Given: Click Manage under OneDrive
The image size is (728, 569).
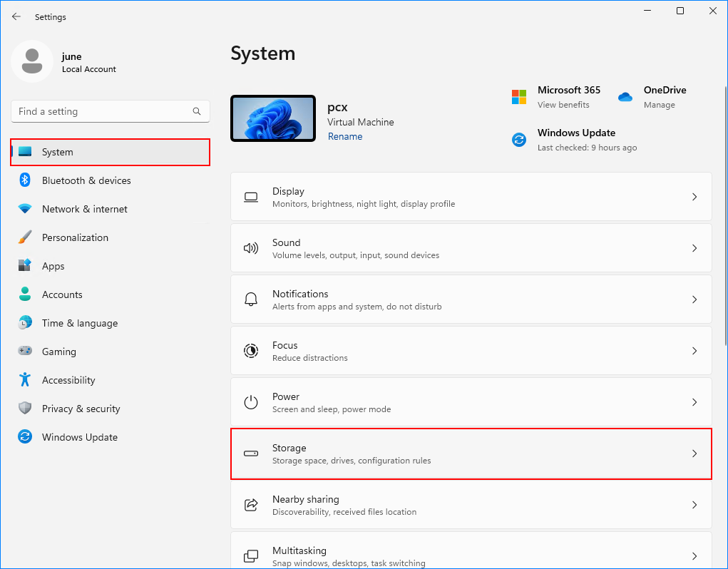Looking at the screenshot, I should 660,105.
